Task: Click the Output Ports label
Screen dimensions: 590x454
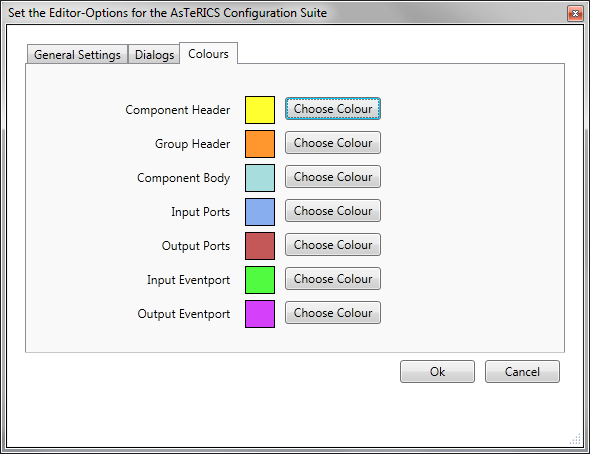Action: coord(196,246)
